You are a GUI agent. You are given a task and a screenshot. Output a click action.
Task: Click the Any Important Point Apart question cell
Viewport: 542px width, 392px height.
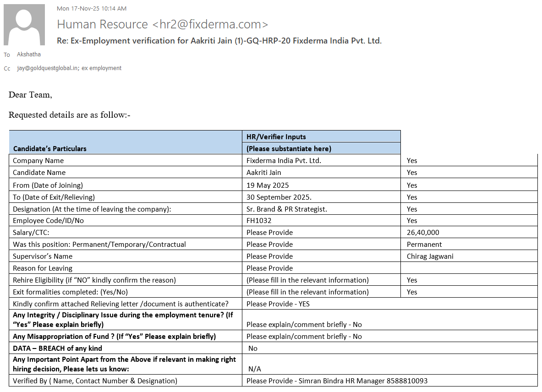126,364
